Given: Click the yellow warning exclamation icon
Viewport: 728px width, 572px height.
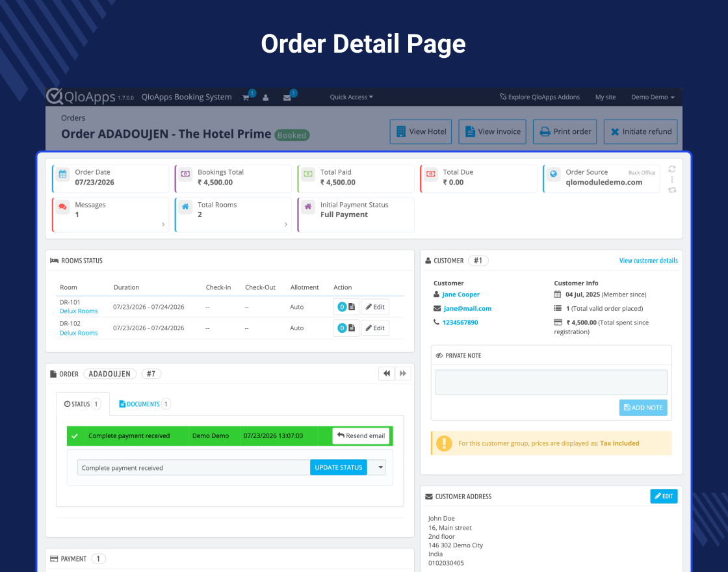Looking at the screenshot, I should click(x=444, y=443).
